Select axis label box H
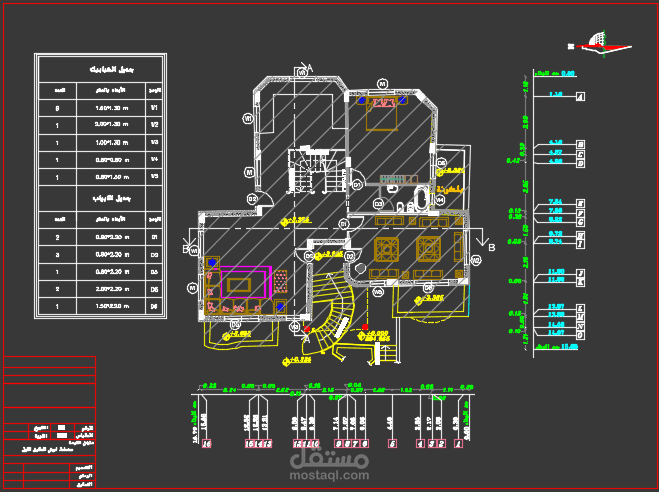Image resolution: width=659 pixels, height=492 pixels. pos(580,235)
